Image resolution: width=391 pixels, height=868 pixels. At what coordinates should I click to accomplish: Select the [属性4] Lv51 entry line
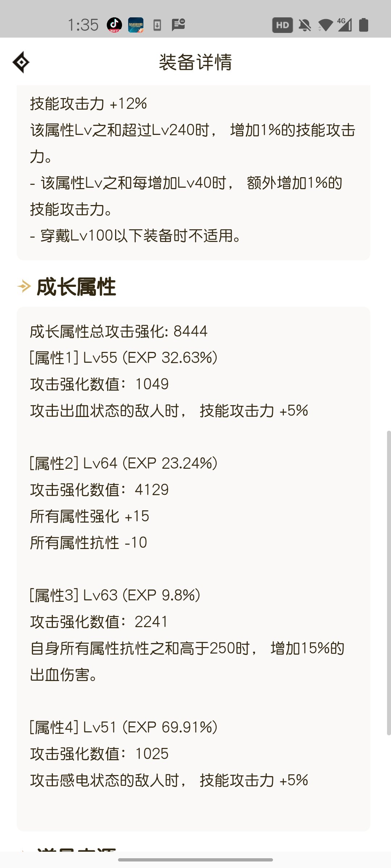123,727
